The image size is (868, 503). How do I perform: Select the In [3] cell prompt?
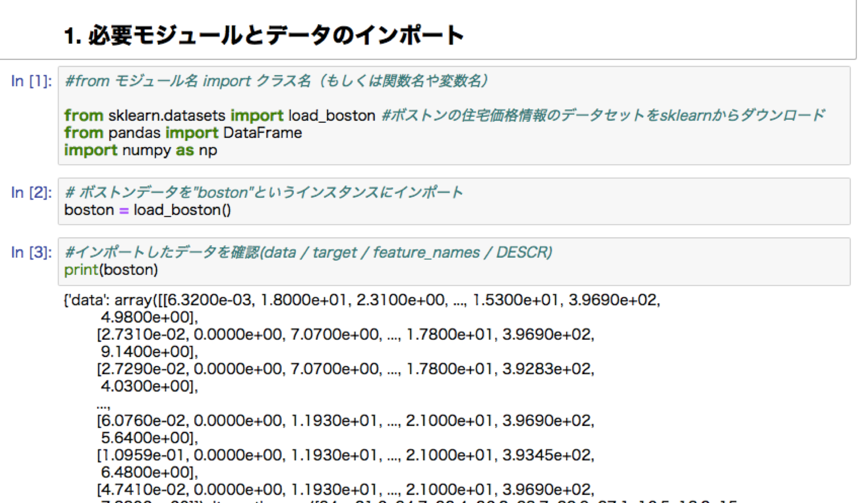[x=31, y=252]
